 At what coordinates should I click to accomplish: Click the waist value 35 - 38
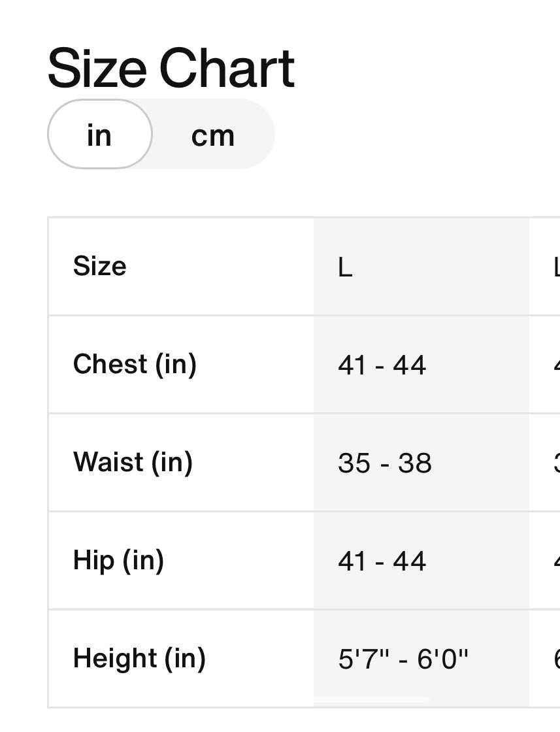pyautogui.click(x=384, y=463)
